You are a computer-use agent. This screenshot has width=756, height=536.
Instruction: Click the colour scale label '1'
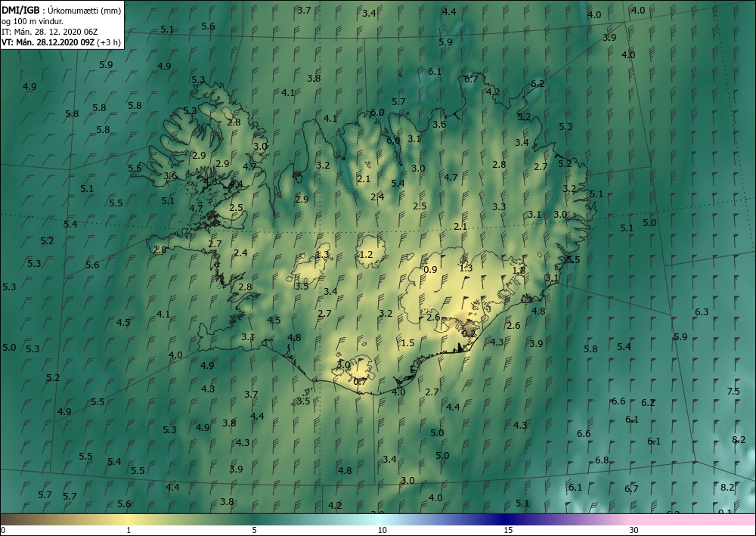tap(129, 530)
